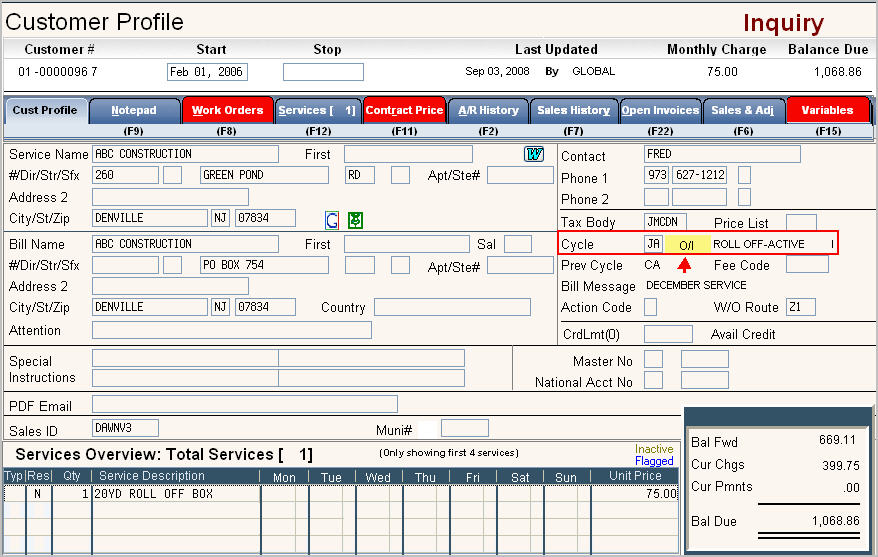This screenshot has height=557, width=878.
Task: Click the first Special Instructions field
Action: 185,358
